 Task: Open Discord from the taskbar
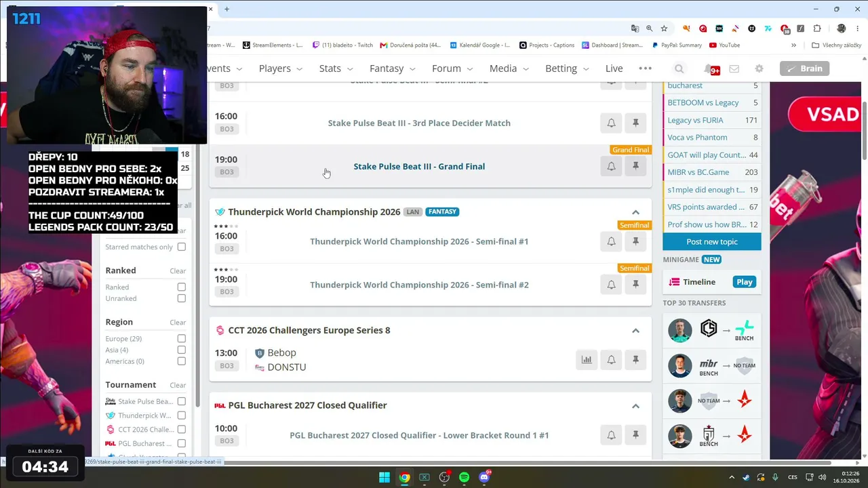pos(484,477)
